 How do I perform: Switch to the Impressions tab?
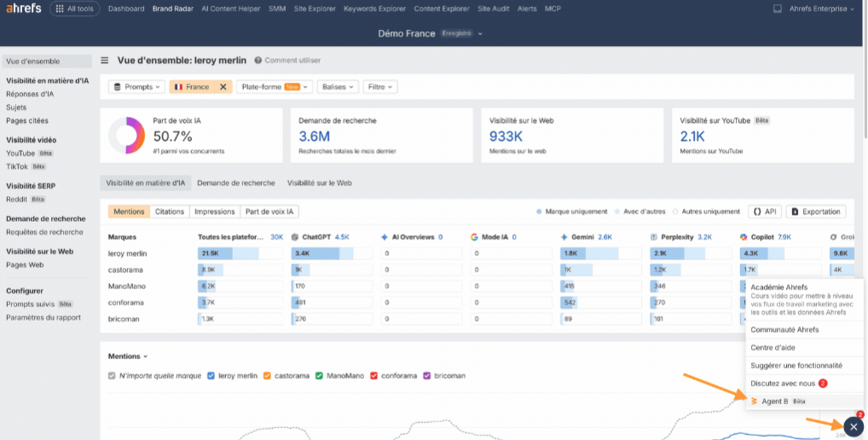point(215,211)
